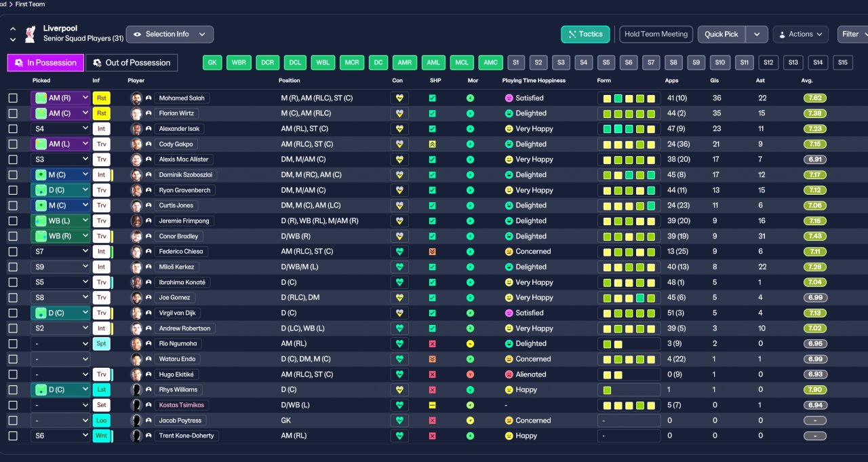Click Mohamed Salah's condition heart icon
Viewport: 868px width, 462px height.
pos(399,98)
